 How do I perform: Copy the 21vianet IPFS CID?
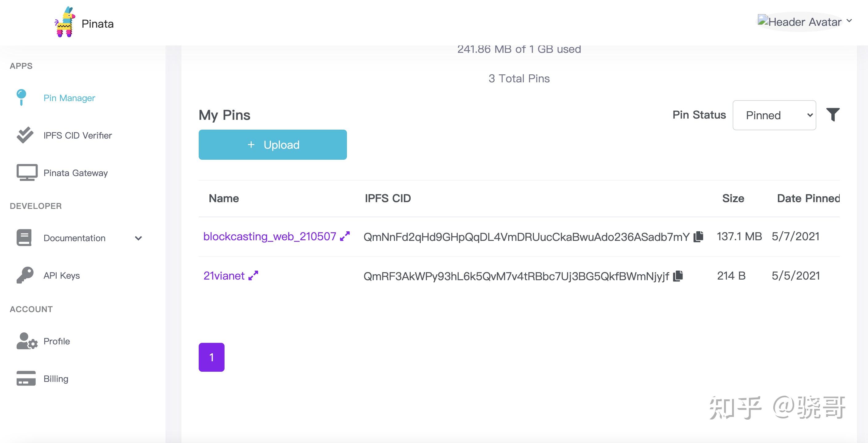[678, 276]
